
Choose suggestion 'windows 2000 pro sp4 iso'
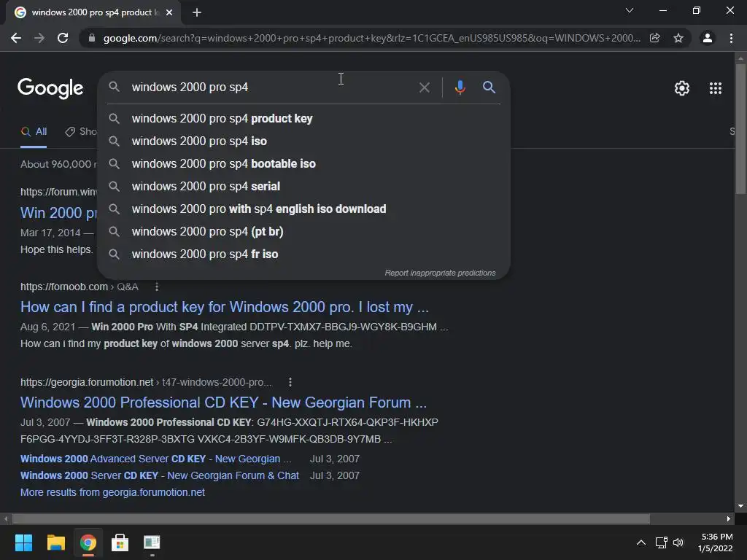304,141
